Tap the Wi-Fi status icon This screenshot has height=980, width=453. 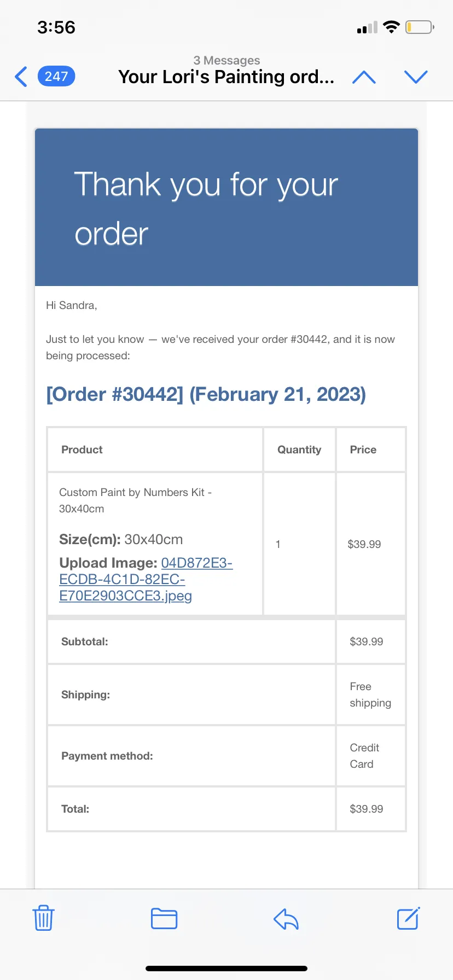point(391,27)
